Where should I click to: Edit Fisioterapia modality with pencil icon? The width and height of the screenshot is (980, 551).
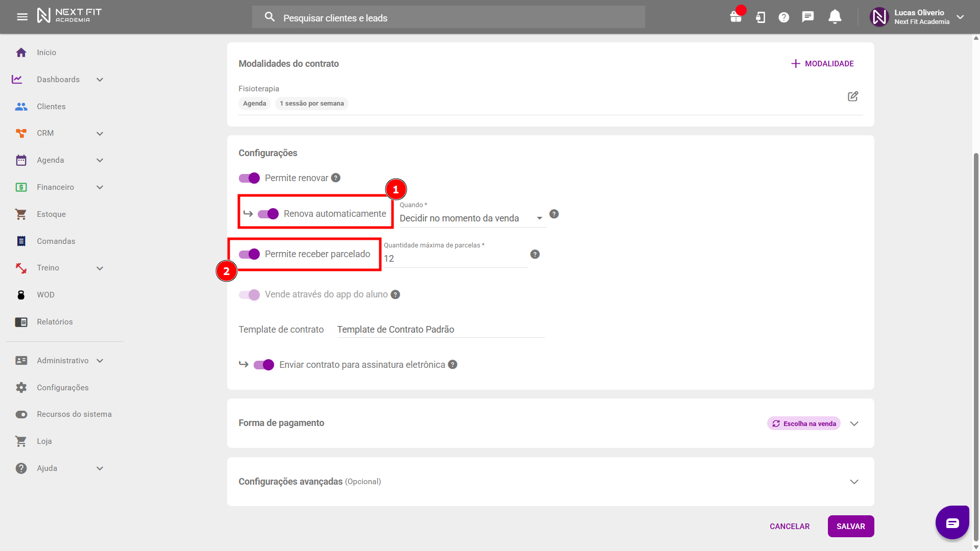[x=852, y=96]
